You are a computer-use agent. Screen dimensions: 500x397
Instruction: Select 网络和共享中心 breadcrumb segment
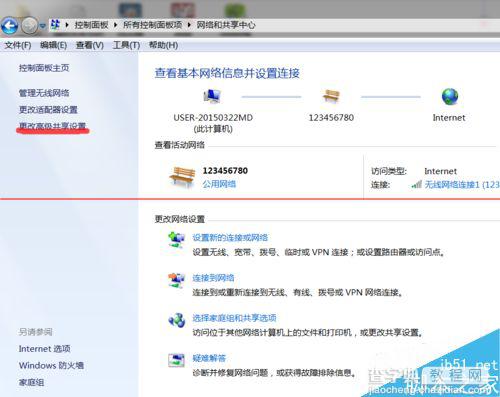(x=226, y=25)
